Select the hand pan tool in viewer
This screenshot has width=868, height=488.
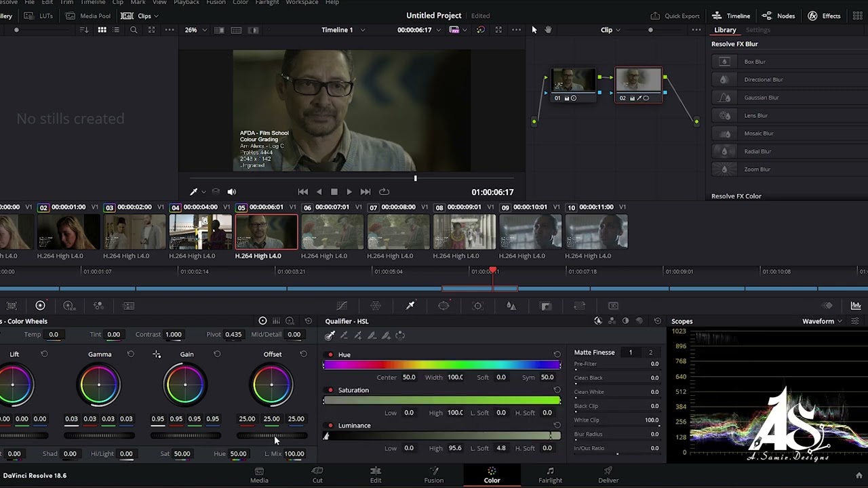pos(548,30)
